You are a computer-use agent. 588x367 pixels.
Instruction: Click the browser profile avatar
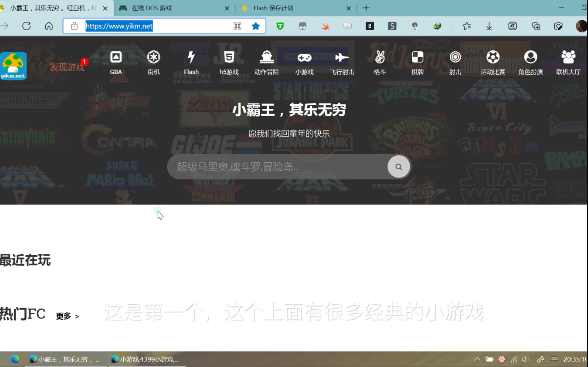coord(582,26)
